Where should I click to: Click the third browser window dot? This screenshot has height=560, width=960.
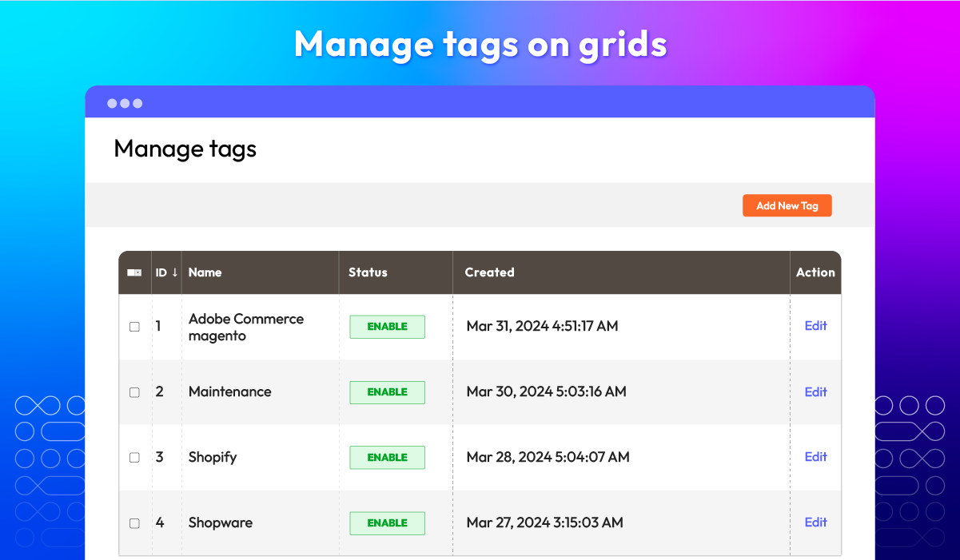[x=137, y=102]
